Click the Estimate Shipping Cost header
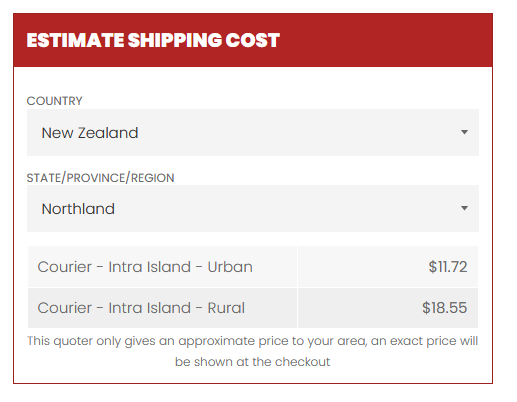The image size is (517, 402). tap(153, 40)
